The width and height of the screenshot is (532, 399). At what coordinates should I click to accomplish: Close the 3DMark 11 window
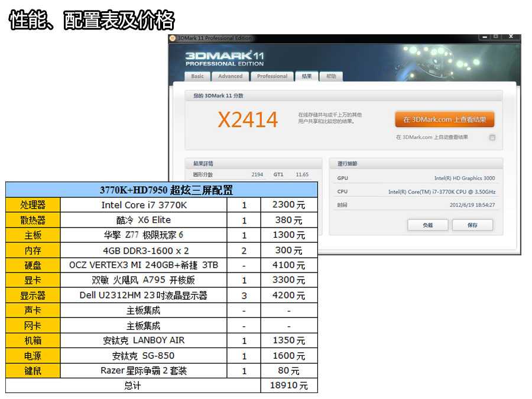(x=511, y=37)
